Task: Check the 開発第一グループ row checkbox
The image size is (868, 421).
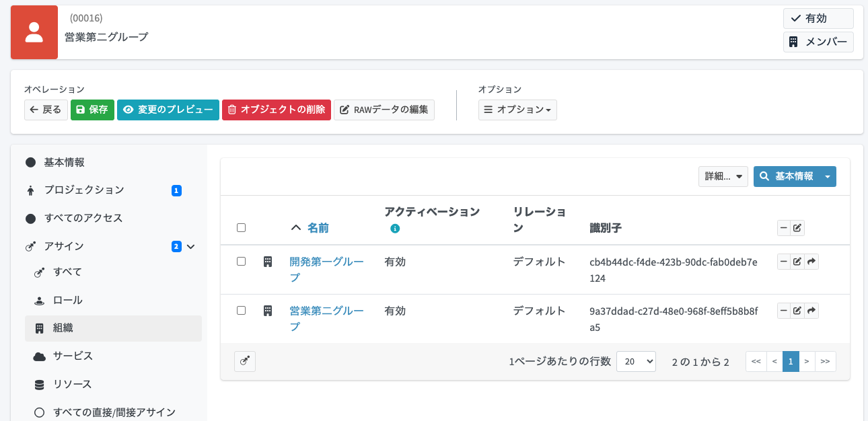Action: (242, 262)
